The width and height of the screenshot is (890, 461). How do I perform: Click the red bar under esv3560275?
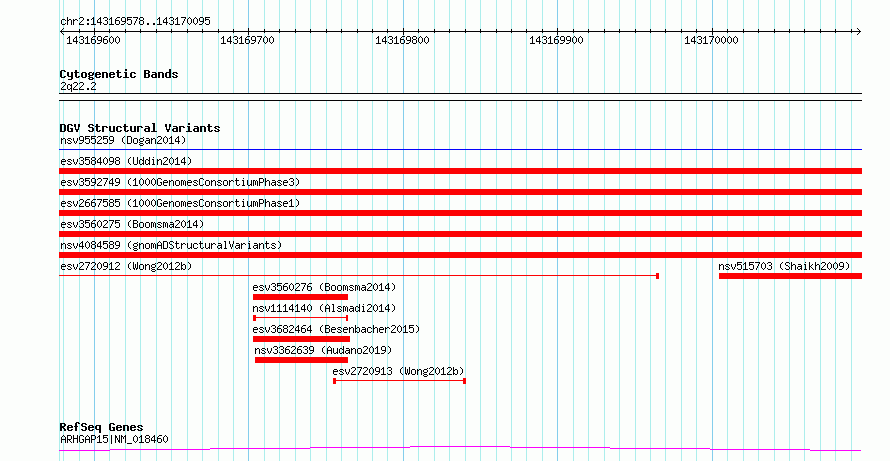(x=460, y=234)
